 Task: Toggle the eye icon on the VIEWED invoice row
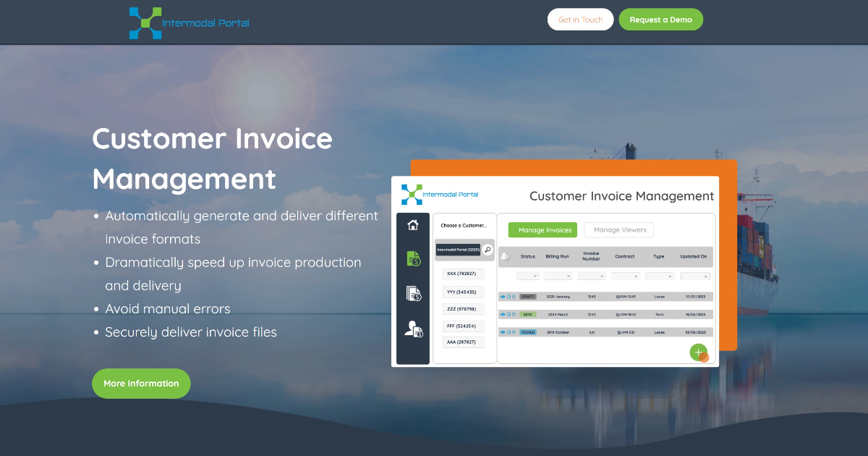503,332
